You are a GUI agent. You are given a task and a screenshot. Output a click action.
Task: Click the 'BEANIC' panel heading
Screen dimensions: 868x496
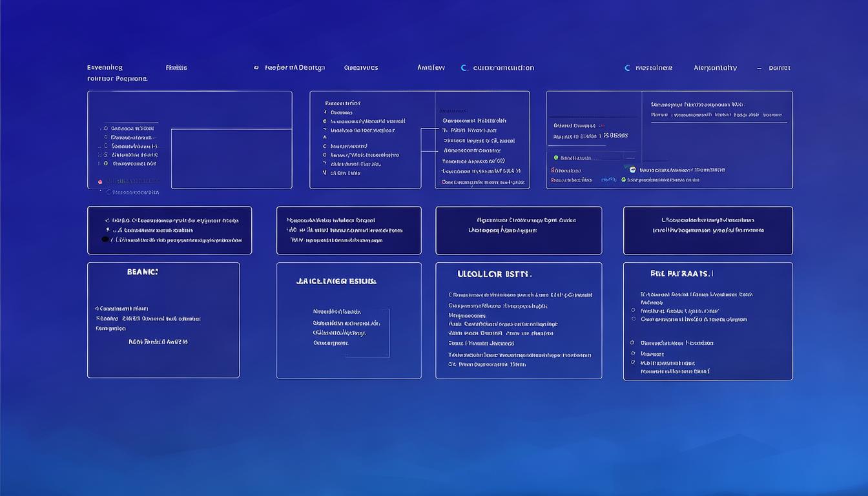143,272
